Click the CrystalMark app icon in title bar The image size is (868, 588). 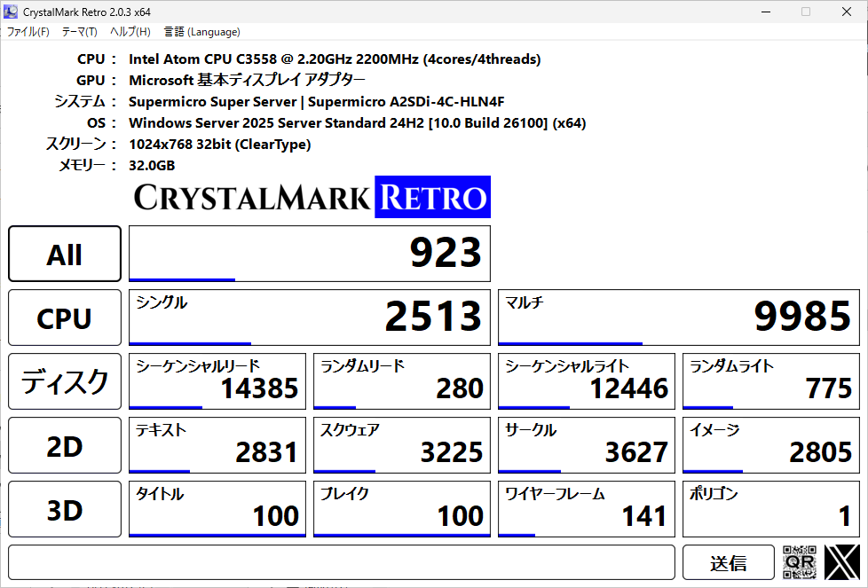11,12
